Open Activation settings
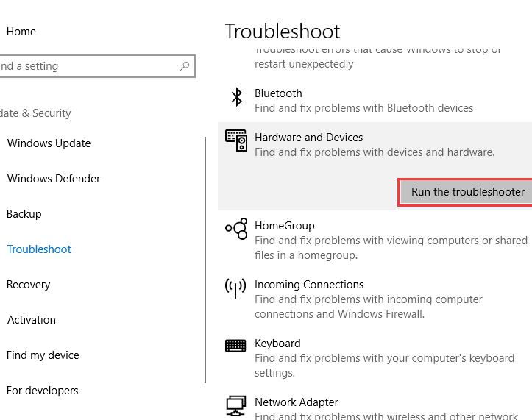 tap(31, 320)
